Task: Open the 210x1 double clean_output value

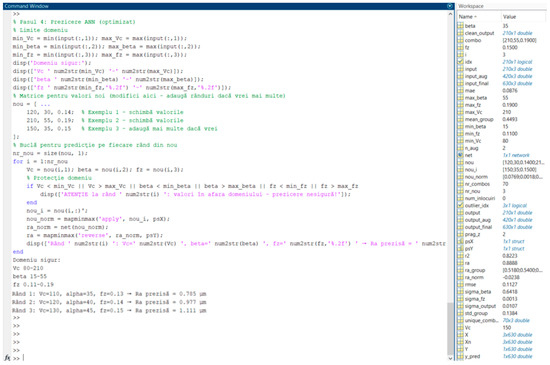Action: (517, 33)
